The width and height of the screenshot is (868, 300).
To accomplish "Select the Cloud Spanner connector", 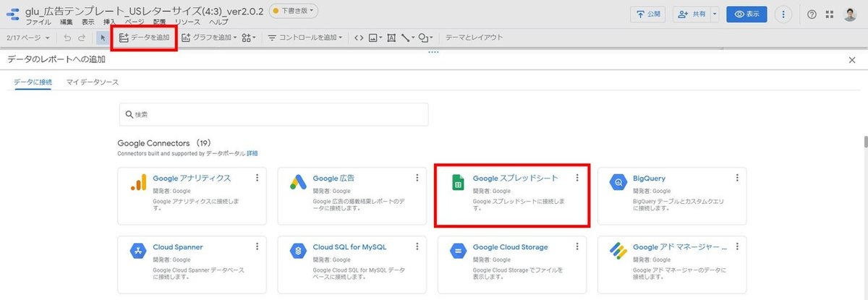I will [x=192, y=265].
